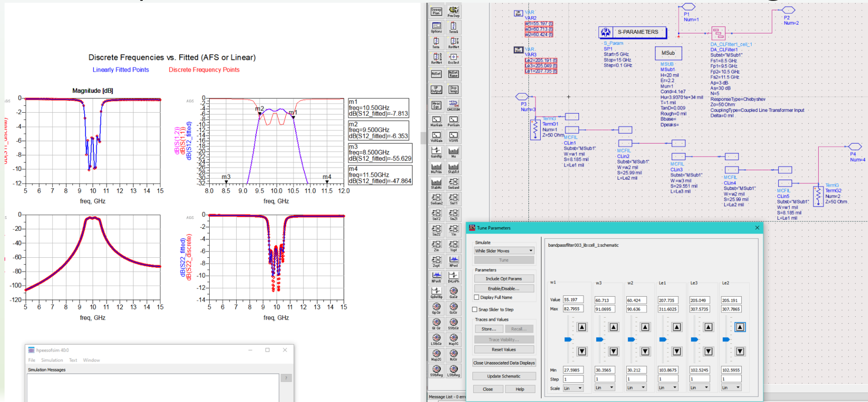Select the Disp Temp palette item
The height and width of the screenshot is (402, 868).
click(x=453, y=89)
